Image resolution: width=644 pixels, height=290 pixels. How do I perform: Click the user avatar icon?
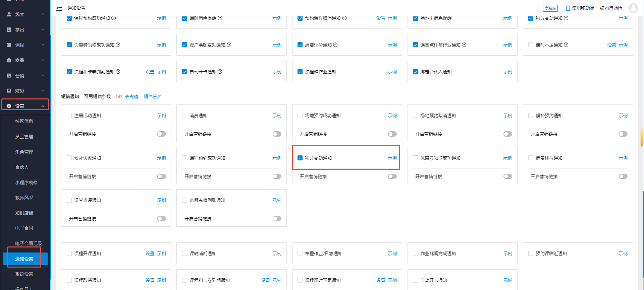pos(633,8)
